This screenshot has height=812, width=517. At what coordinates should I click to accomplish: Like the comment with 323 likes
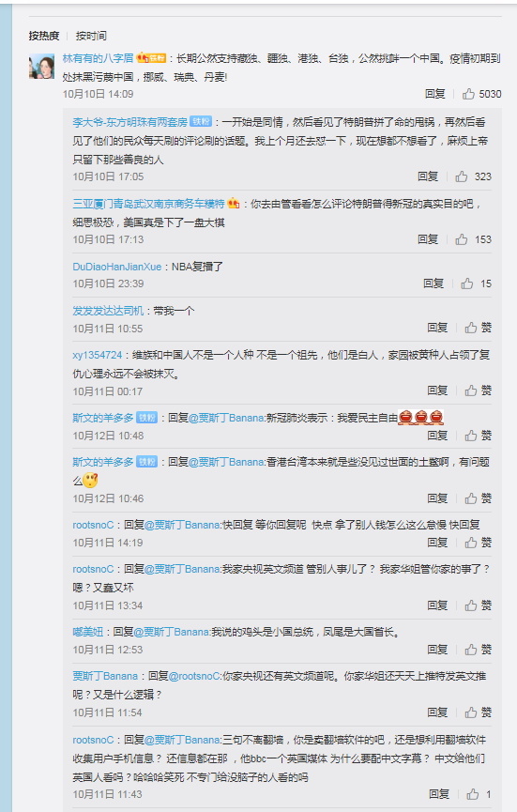pos(473,176)
